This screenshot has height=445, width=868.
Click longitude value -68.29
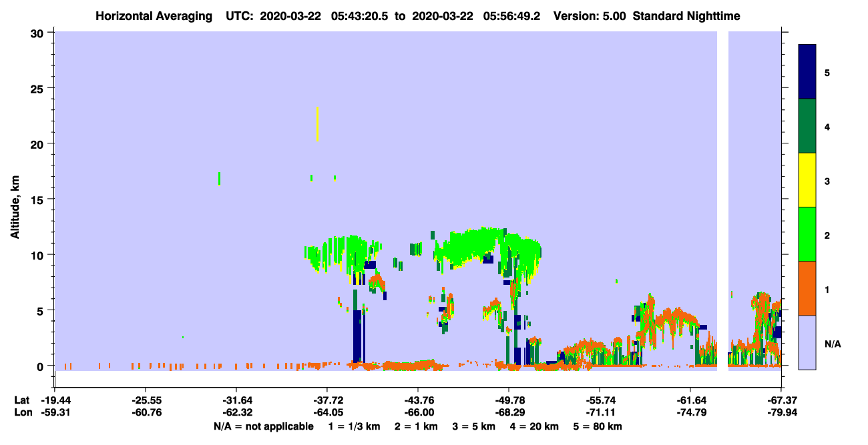pyautogui.click(x=509, y=412)
